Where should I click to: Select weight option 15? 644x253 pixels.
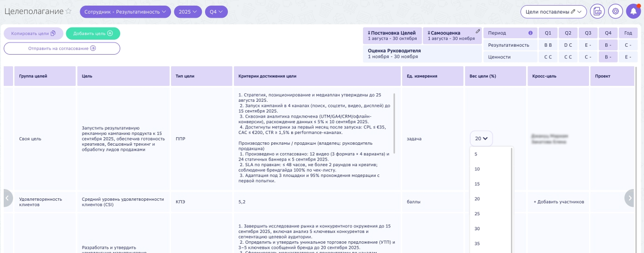point(491,184)
